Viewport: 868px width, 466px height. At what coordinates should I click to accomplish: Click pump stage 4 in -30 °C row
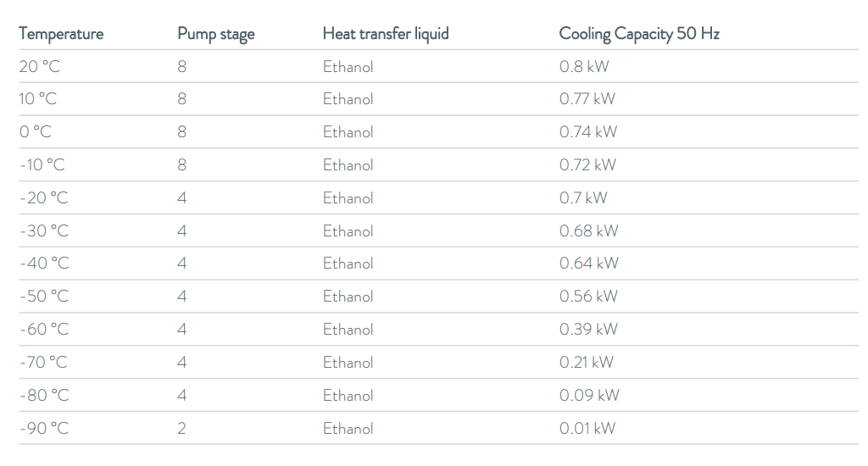point(181,230)
